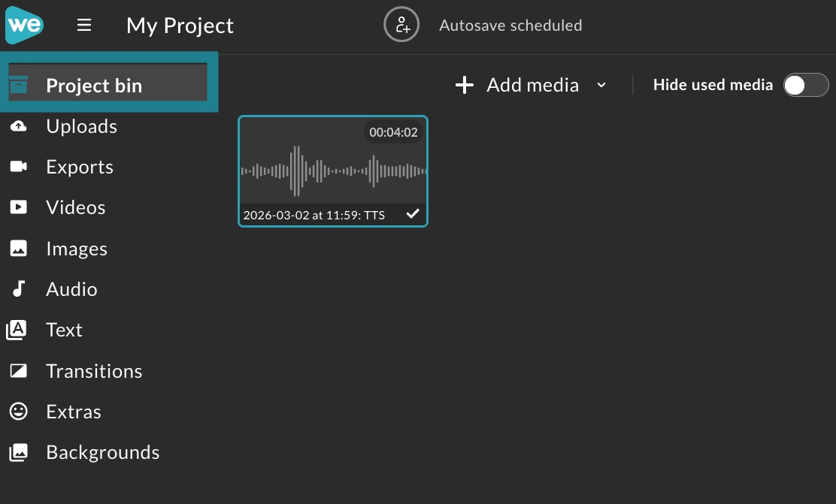836x504 pixels.
Task: Select the TTS audio waveform thumbnail
Action: click(x=333, y=171)
